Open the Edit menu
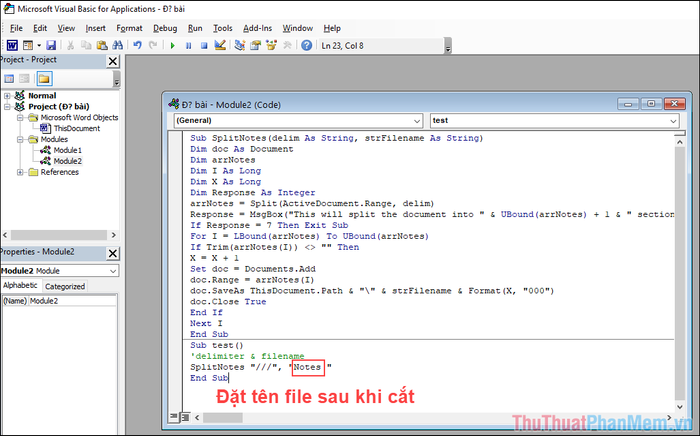Screen dimensions: 700x436 [x=40, y=28]
